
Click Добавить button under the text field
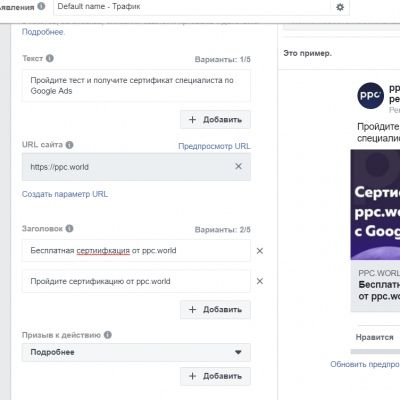(x=215, y=119)
